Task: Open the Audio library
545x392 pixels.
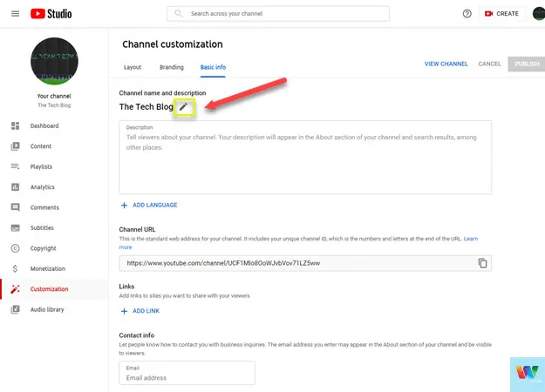Action: pyautogui.click(x=47, y=309)
